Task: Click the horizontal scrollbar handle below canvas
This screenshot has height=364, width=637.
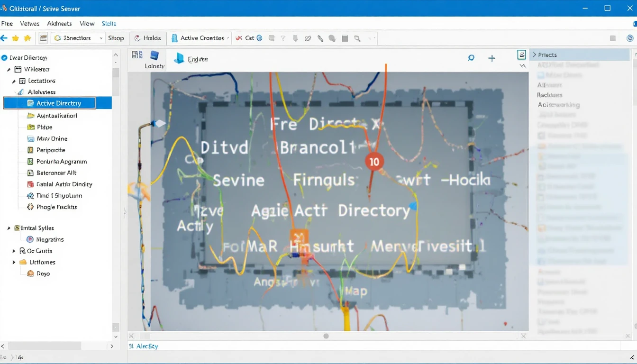Action: point(326,336)
